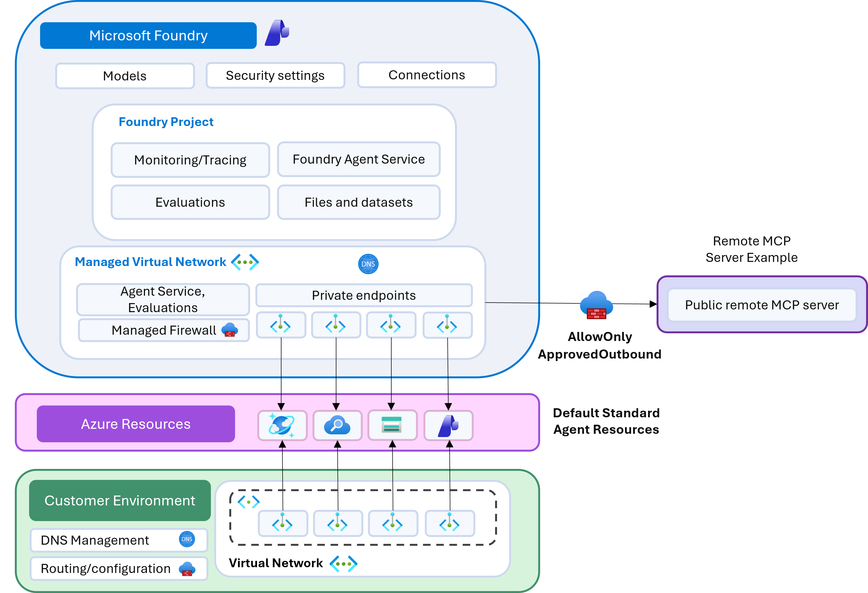Screen dimensions: 868x593
Task: Select the Customer Environment green banner
Action: tap(120, 500)
